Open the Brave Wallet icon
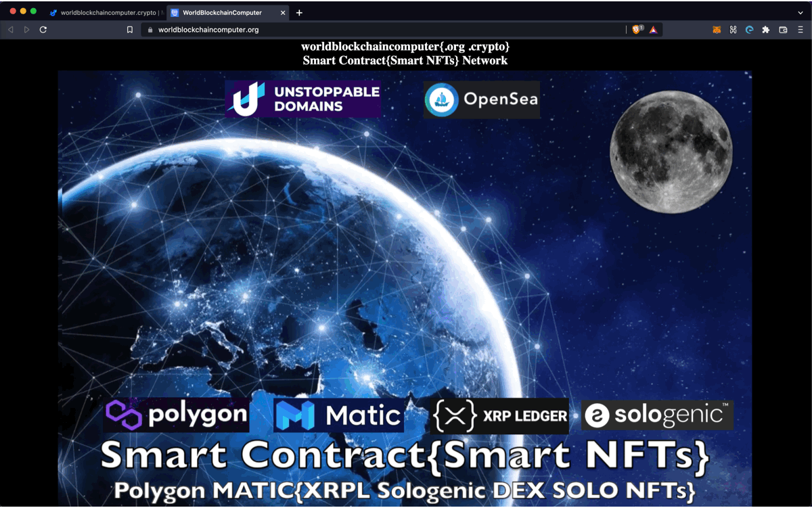Image resolution: width=812 pixels, height=508 pixels. [783, 30]
